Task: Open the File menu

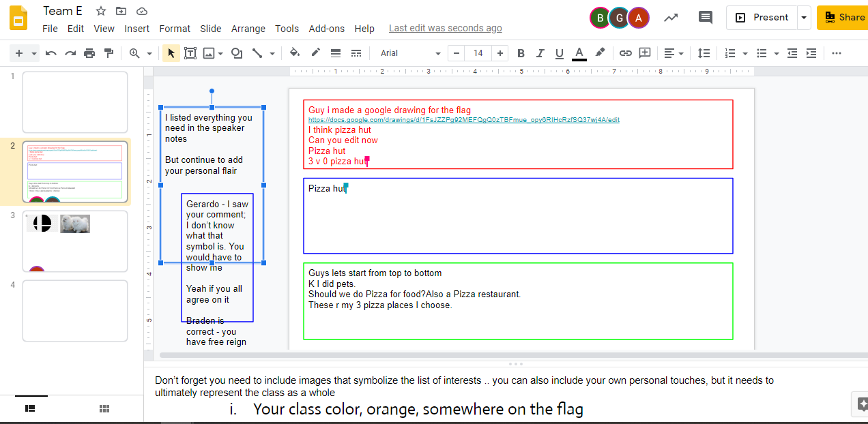Action: pyautogui.click(x=50, y=29)
